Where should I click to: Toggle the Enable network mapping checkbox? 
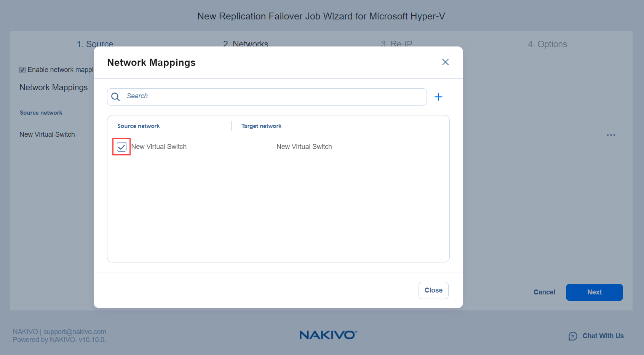[x=22, y=70]
